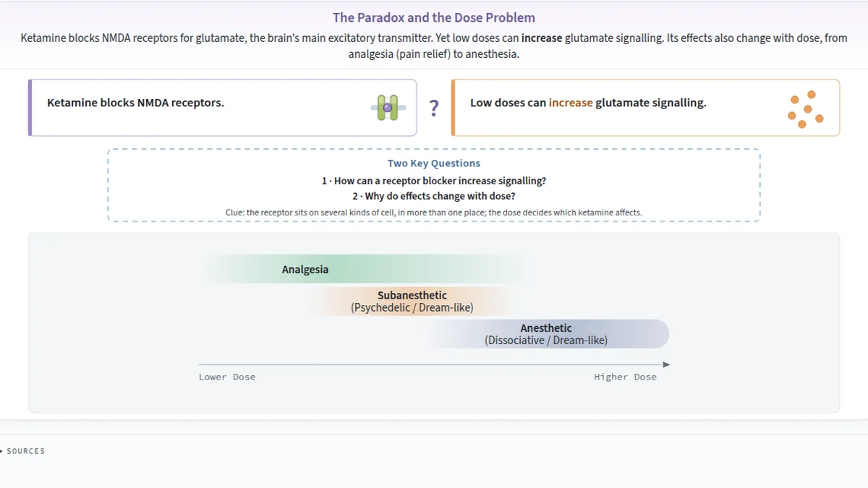Click question 1 about receptor blocker signalling
Viewport: 868px width, 488px height.
point(434,181)
